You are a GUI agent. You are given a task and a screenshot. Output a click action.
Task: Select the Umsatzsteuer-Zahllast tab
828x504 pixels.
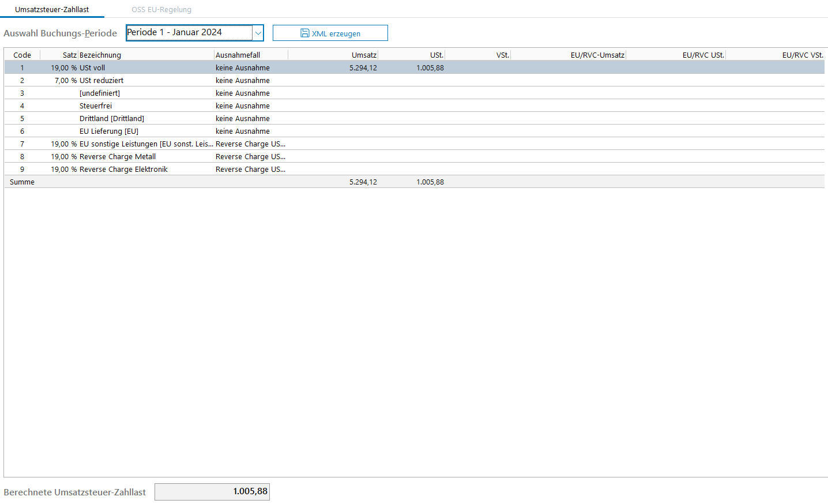[52, 10]
